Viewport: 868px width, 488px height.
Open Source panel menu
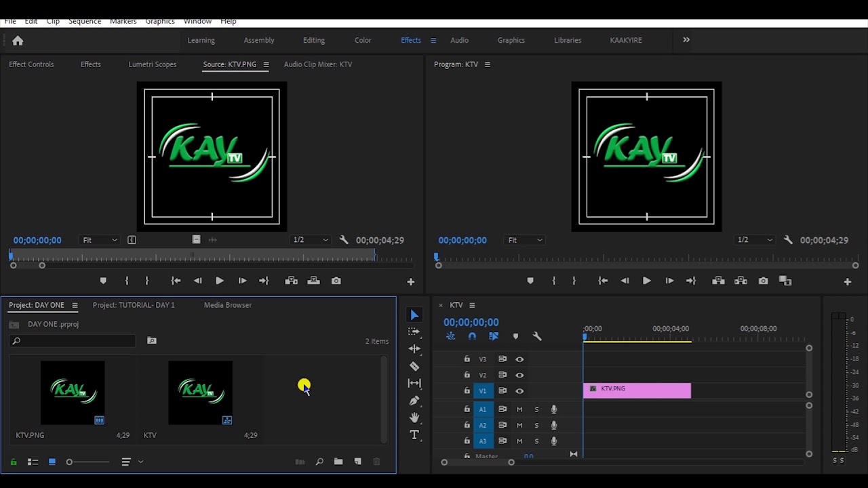click(266, 64)
